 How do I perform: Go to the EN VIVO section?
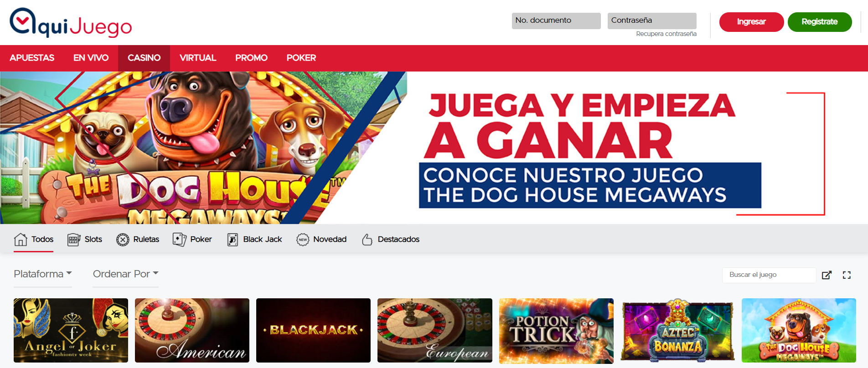click(x=91, y=58)
